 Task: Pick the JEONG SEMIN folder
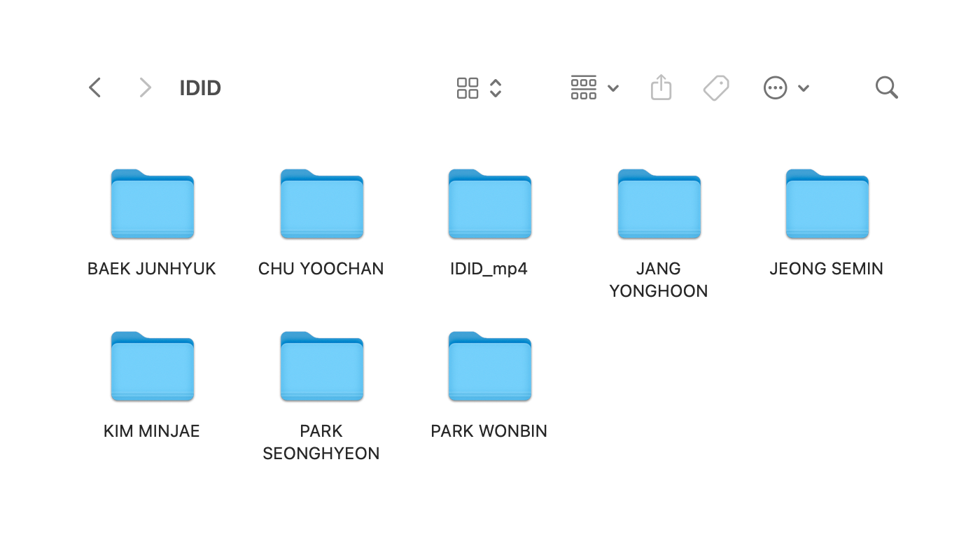point(827,204)
